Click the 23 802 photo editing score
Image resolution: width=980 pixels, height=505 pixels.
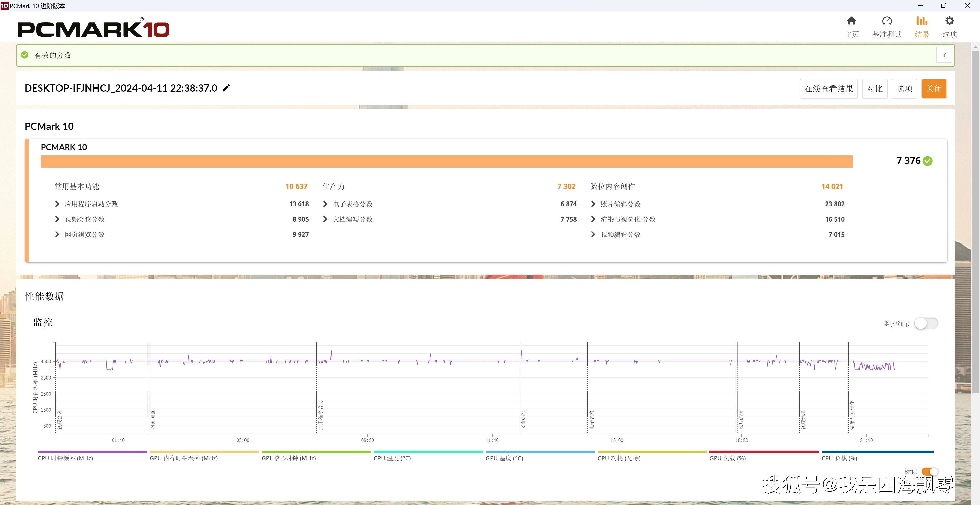coord(835,204)
